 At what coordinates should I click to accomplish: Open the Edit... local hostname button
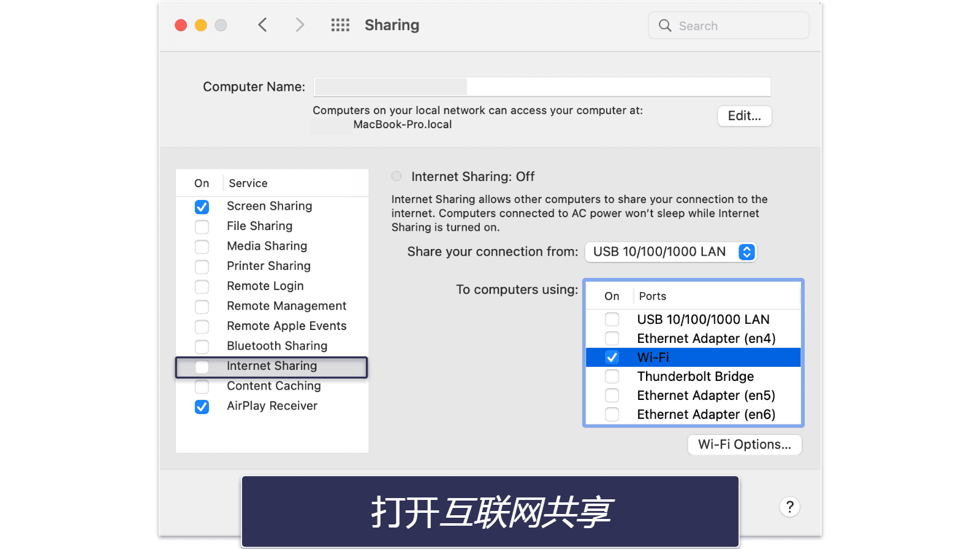744,116
